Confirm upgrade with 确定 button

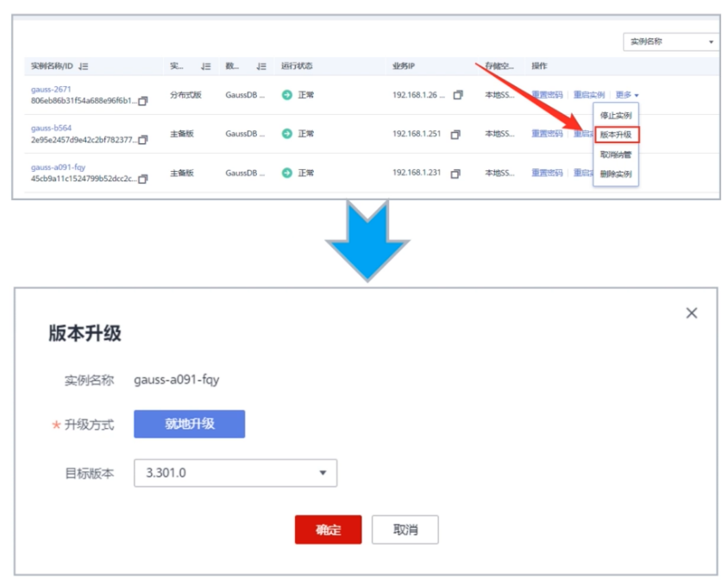[329, 529]
